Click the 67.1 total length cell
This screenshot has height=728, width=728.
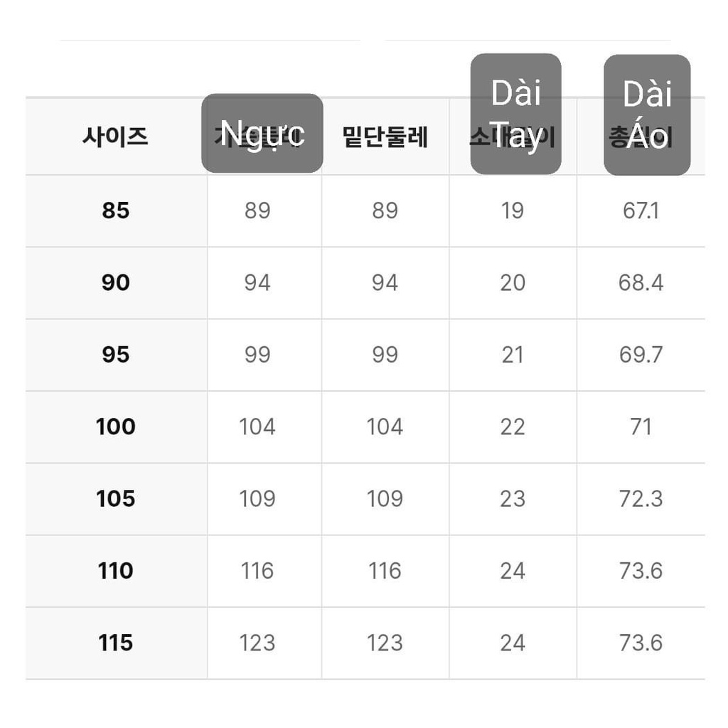click(x=641, y=210)
